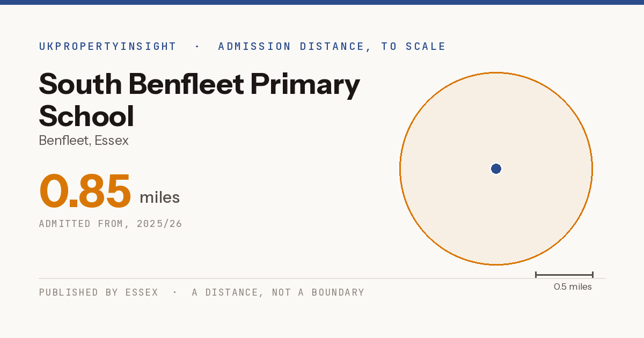Screen dimensions: 644x338
Task: Click the orange 0.85 distance figure
Action: click(85, 192)
